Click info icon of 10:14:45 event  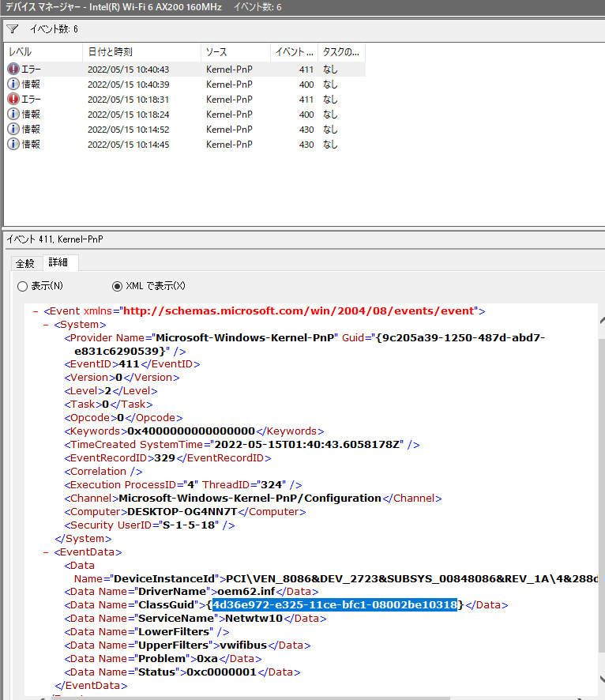click(13, 145)
